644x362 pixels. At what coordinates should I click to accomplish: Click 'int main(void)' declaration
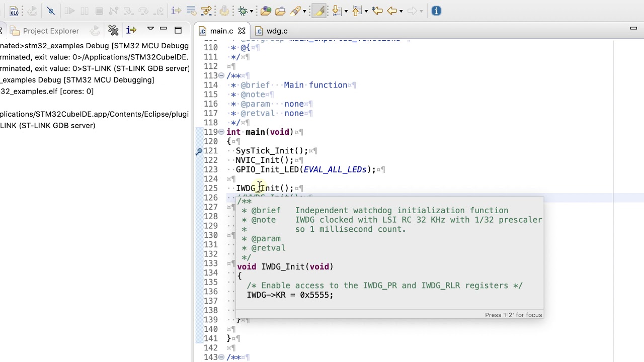coord(260,132)
